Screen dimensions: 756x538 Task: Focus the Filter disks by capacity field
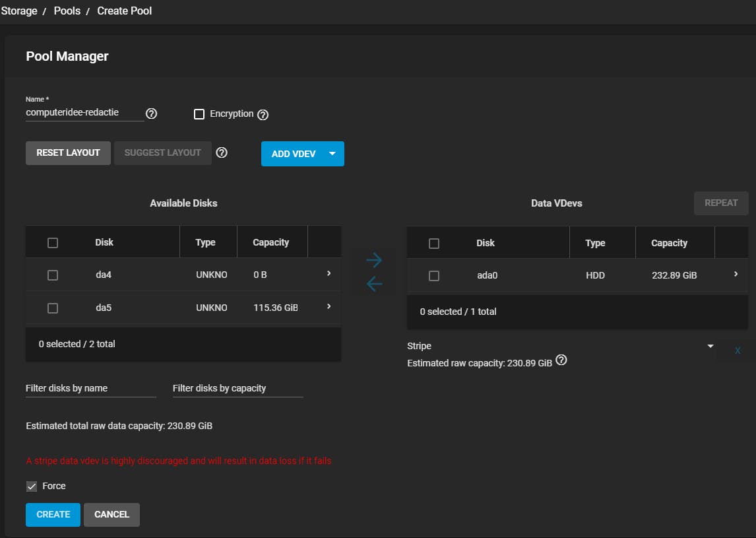tap(237, 388)
